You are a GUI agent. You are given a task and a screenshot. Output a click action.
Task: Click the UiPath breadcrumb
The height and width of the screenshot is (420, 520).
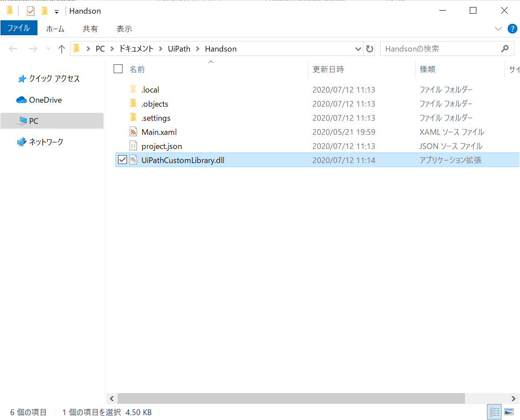(x=179, y=49)
